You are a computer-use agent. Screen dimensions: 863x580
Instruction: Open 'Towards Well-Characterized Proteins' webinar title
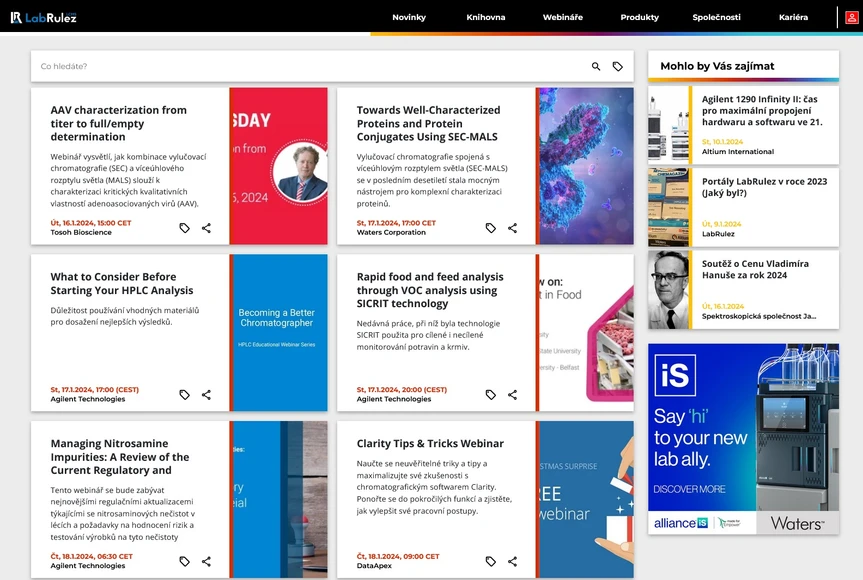pyautogui.click(x=428, y=123)
